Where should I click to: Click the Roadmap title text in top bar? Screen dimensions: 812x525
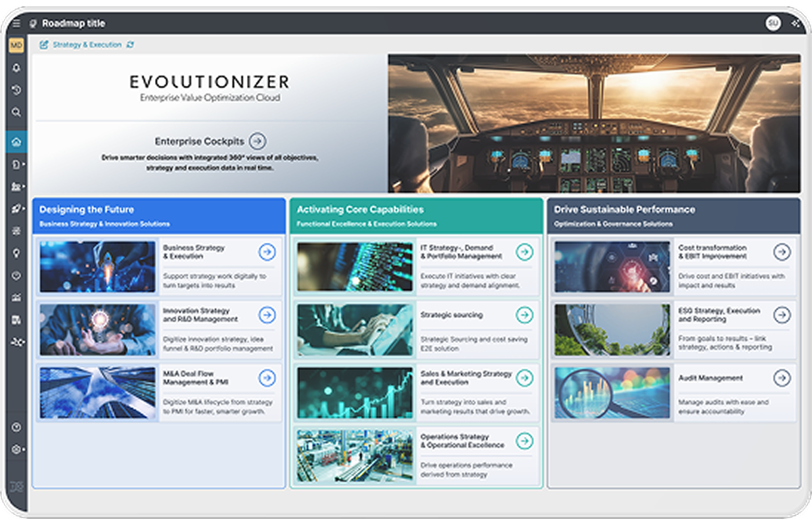tap(74, 23)
